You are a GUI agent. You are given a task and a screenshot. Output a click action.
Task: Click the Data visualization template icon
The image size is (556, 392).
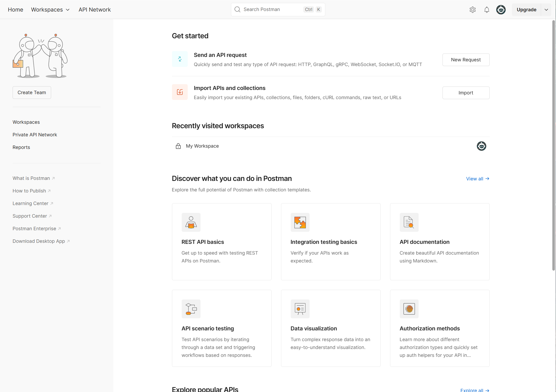[300, 309]
